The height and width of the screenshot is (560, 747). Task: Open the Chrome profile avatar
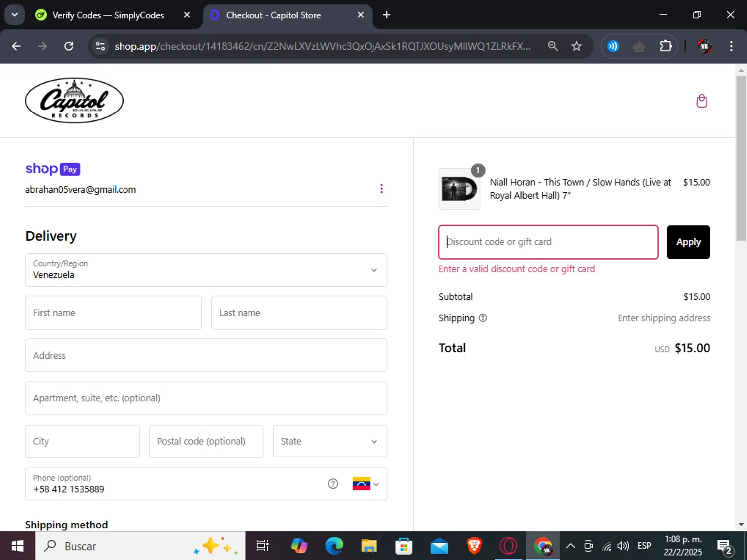pos(704,46)
